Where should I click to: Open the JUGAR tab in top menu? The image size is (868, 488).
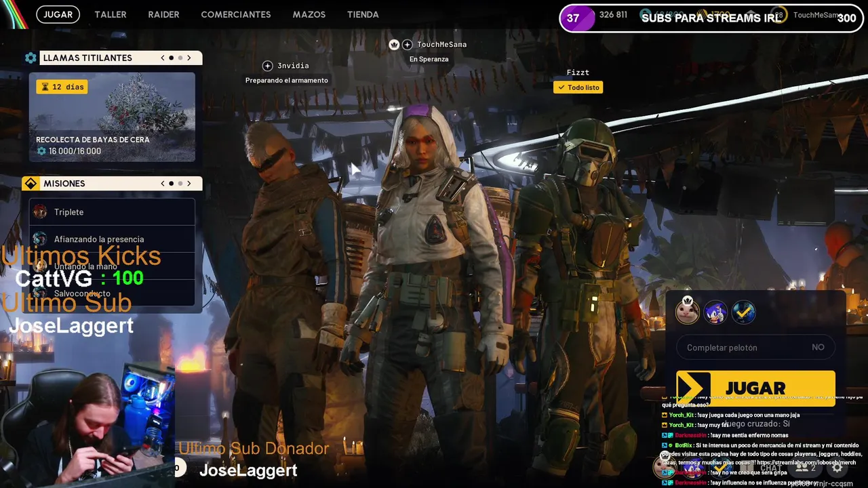pyautogui.click(x=58, y=14)
